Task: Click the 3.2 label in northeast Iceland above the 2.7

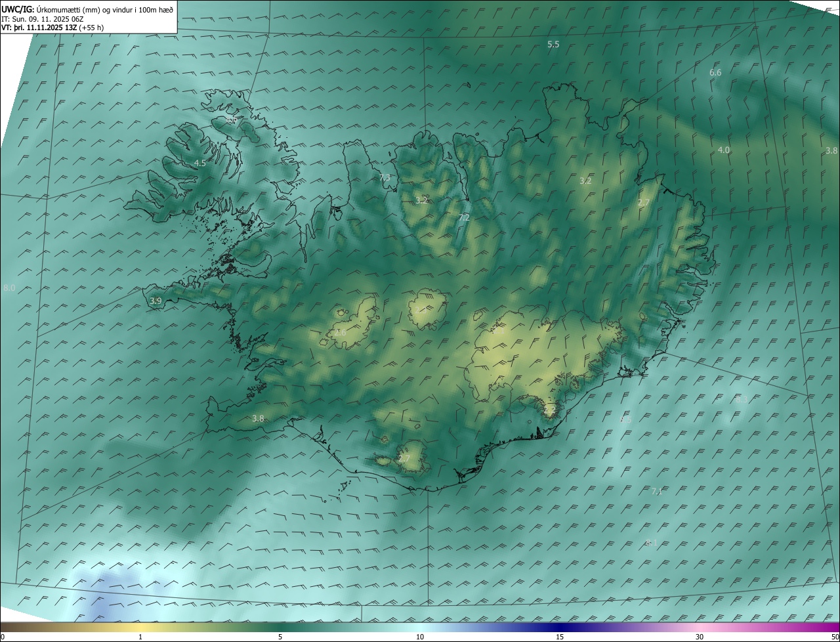Action: pos(586,181)
